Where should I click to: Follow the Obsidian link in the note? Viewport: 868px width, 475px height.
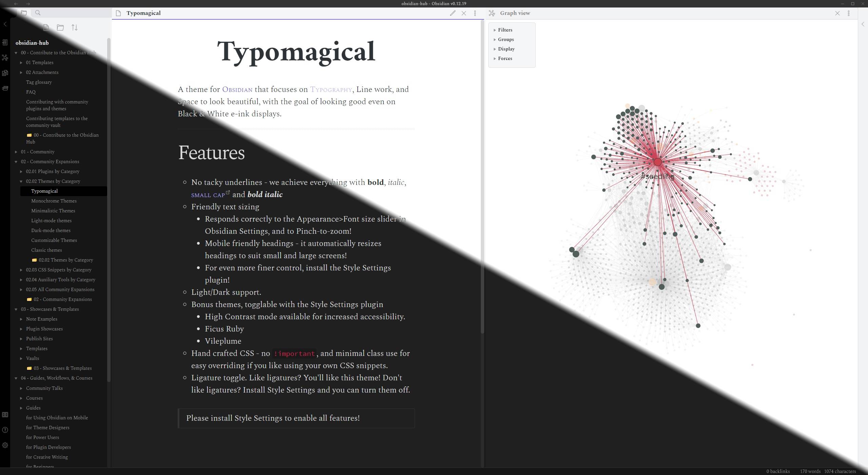(237, 90)
